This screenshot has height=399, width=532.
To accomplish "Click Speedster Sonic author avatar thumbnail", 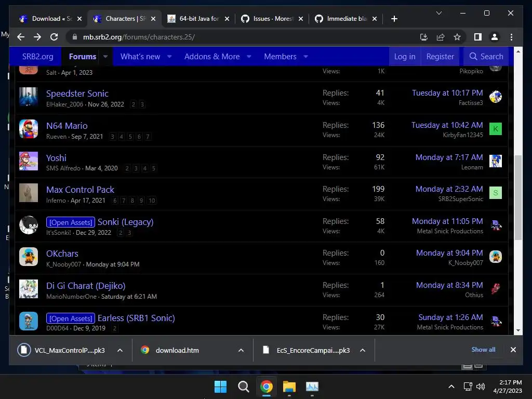I will [29, 97].
